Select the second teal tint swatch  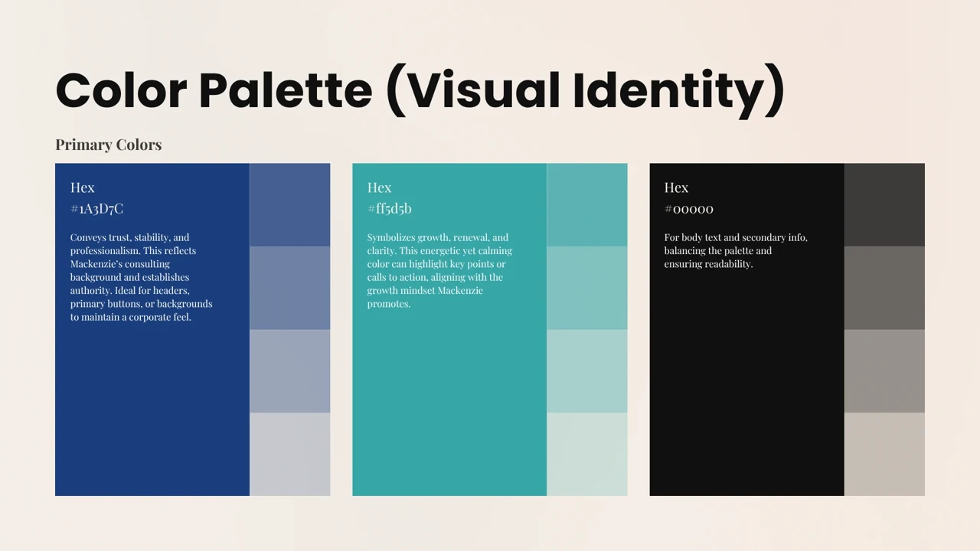coord(587,288)
